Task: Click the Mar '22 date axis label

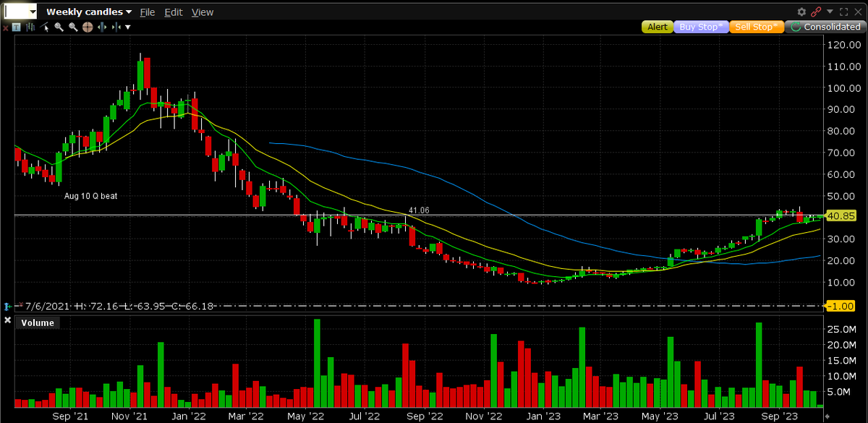Action: [x=247, y=416]
